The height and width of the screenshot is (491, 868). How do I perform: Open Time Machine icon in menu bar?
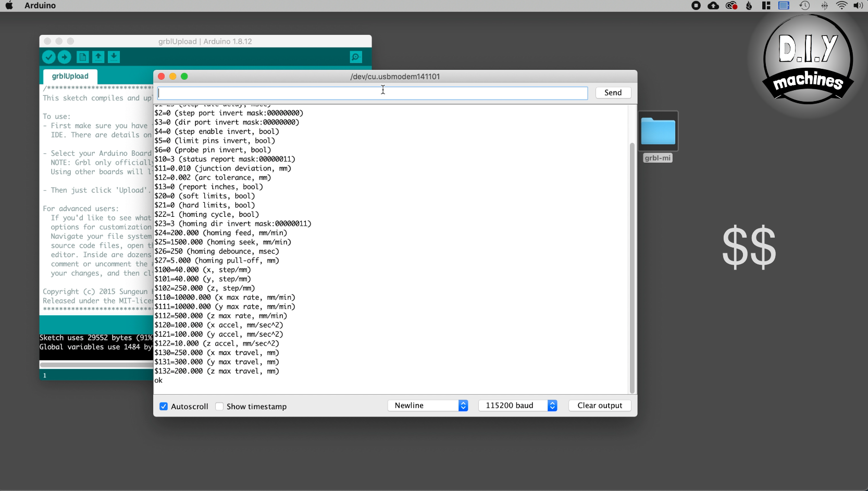point(804,6)
